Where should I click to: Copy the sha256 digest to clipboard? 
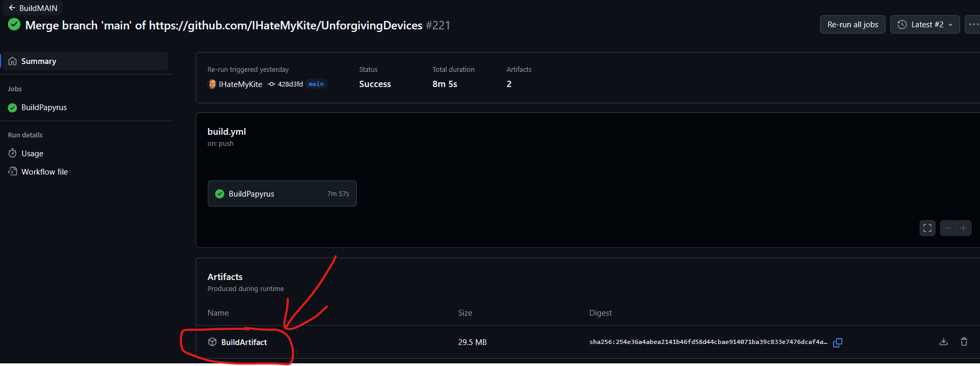pyautogui.click(x=838, y=342)
